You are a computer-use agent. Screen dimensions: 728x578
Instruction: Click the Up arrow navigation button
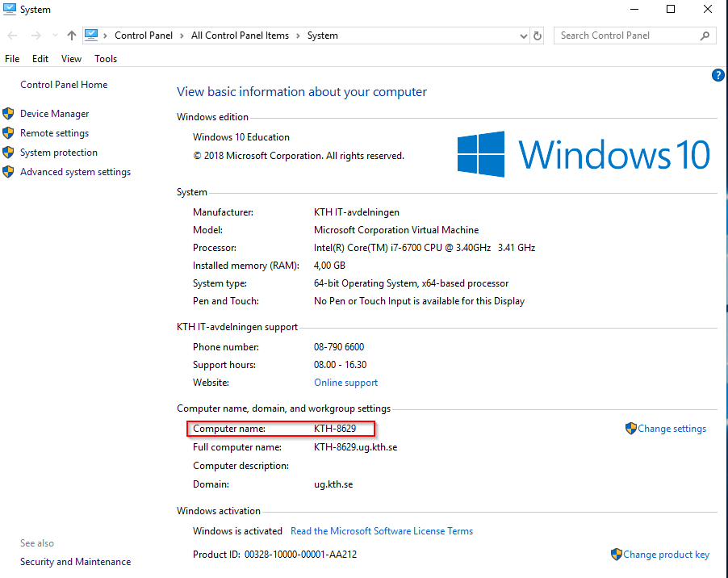(x=72, y=36)
